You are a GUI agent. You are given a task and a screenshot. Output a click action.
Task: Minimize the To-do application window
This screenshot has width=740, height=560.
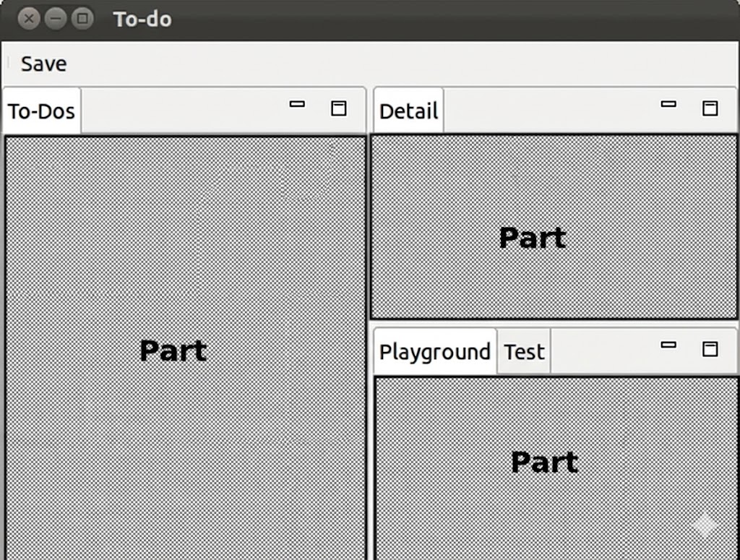tap(56, 19)
